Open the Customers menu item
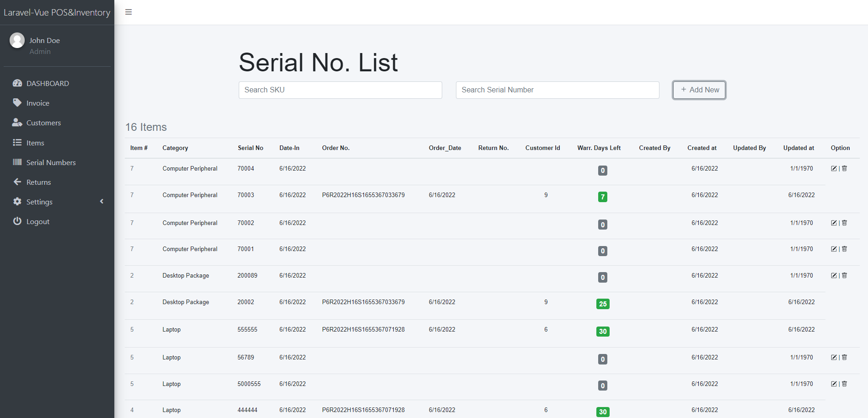Image resolution: width=868 pixels, height=418 pixels. pyautogui.click(x=57, y=123)
